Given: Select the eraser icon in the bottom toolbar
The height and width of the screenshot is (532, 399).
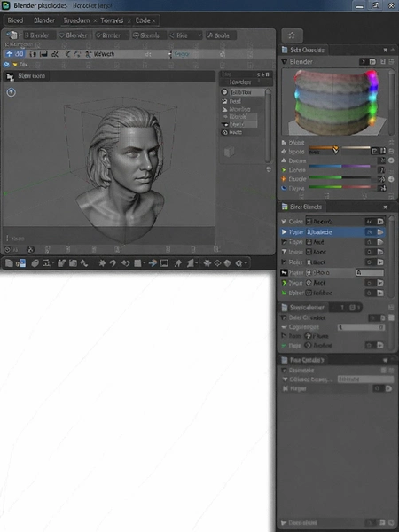Looking at the screenshot, I should 35,263.
